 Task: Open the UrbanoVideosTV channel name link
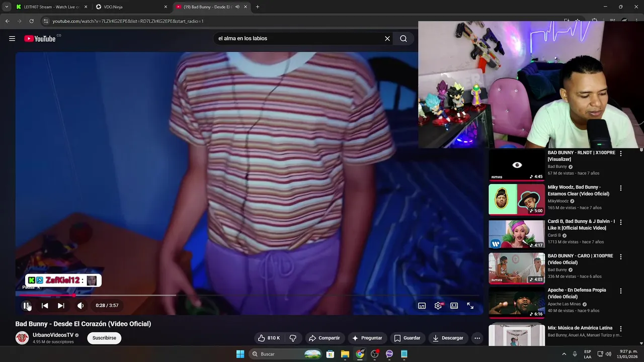[x=53, y=335]
